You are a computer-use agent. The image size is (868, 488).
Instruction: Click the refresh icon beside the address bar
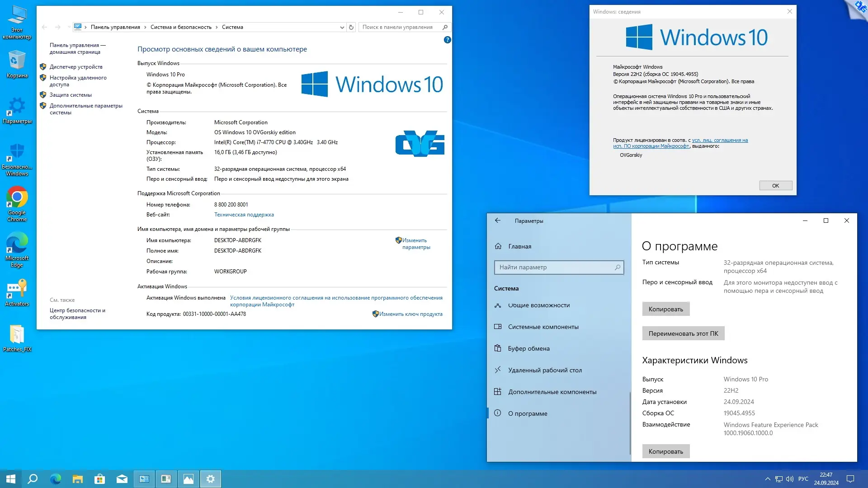(x=351, y=27)
